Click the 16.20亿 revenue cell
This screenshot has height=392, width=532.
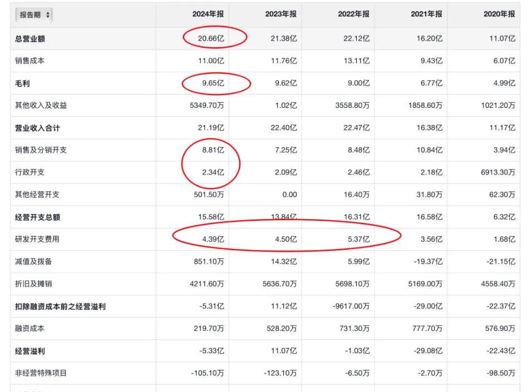[x=429, y=39]
